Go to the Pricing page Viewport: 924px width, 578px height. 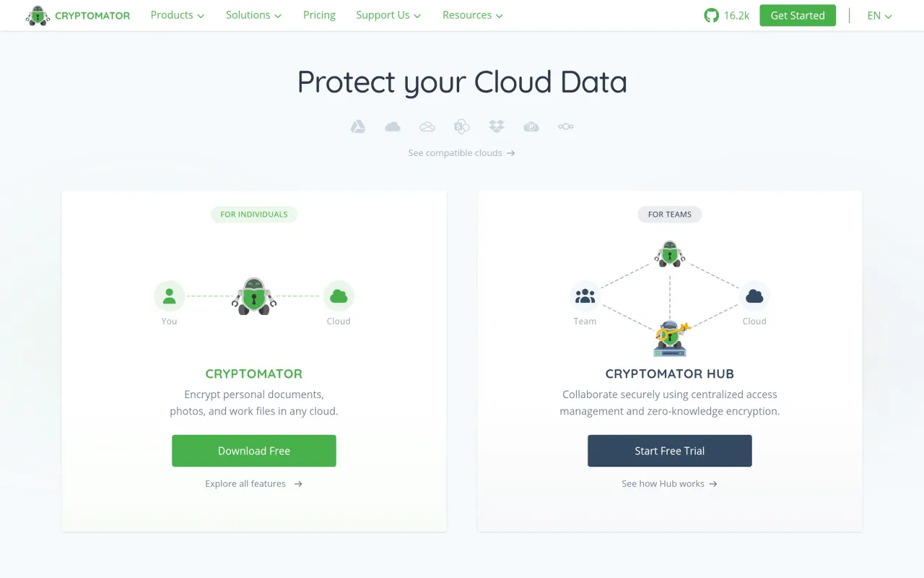[319, 15]
